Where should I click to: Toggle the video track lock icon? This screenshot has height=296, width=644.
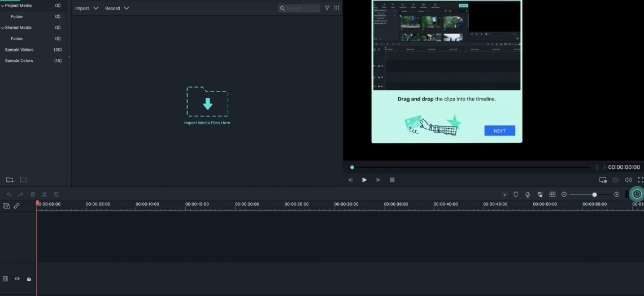[29, 278]
